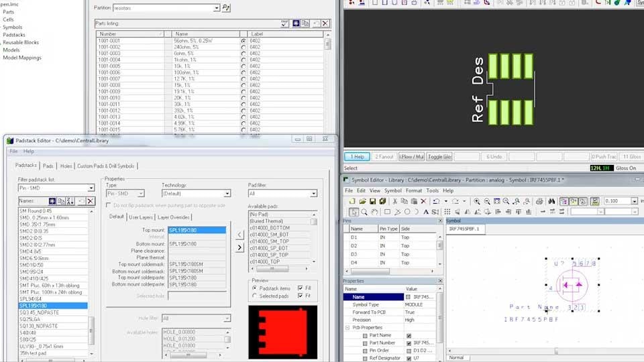Choose the Pan hand tool
Viewport: 644px width, 362px height.
point(374,212)
